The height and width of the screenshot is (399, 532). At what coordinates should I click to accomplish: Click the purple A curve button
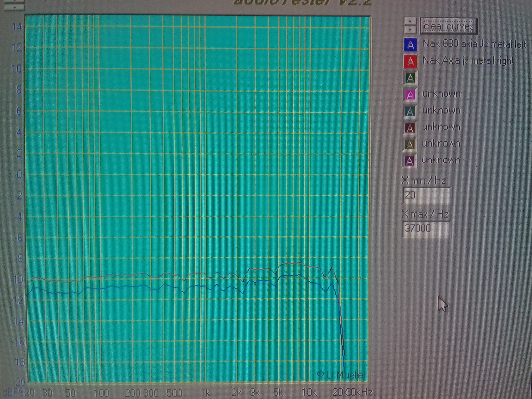[410, 161]
